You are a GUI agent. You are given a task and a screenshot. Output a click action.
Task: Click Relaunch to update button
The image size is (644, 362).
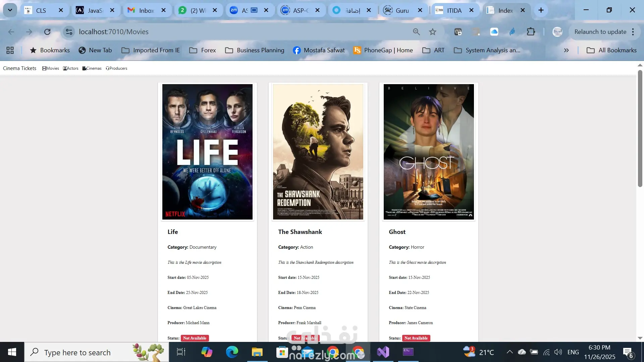coord(600,32)
